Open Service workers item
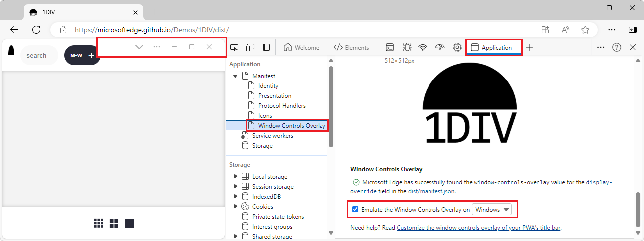644x241 pixels. 272,136
